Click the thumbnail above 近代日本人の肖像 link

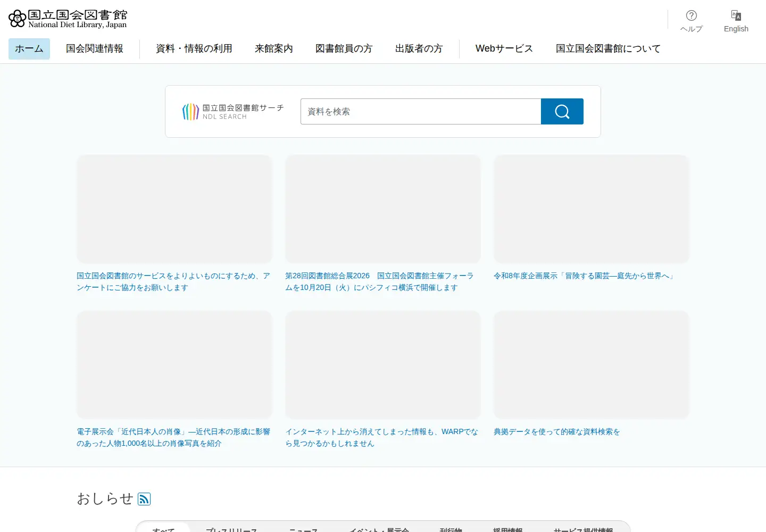click(x=174, y=365)
